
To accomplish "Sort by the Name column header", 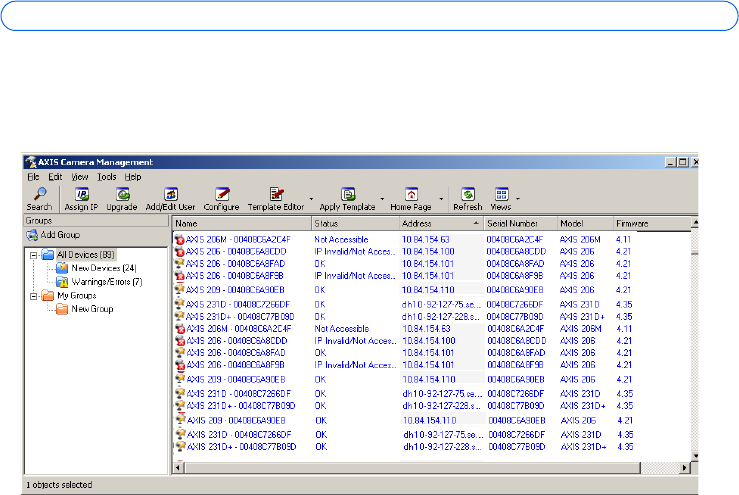I will (242, 223).
